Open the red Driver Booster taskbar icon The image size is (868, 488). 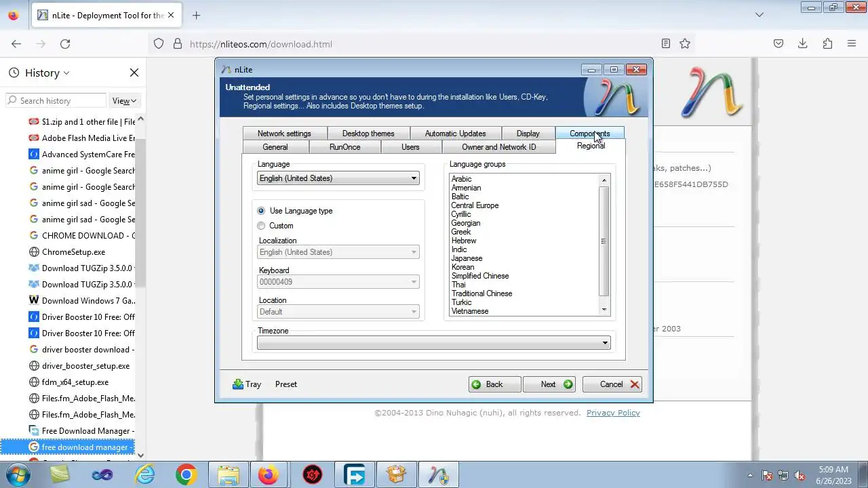pos(313,475)
